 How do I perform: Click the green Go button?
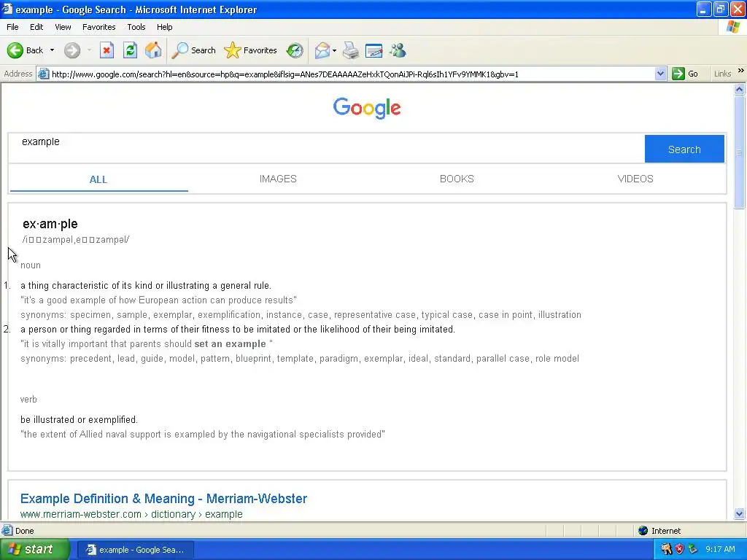point(684,74)
